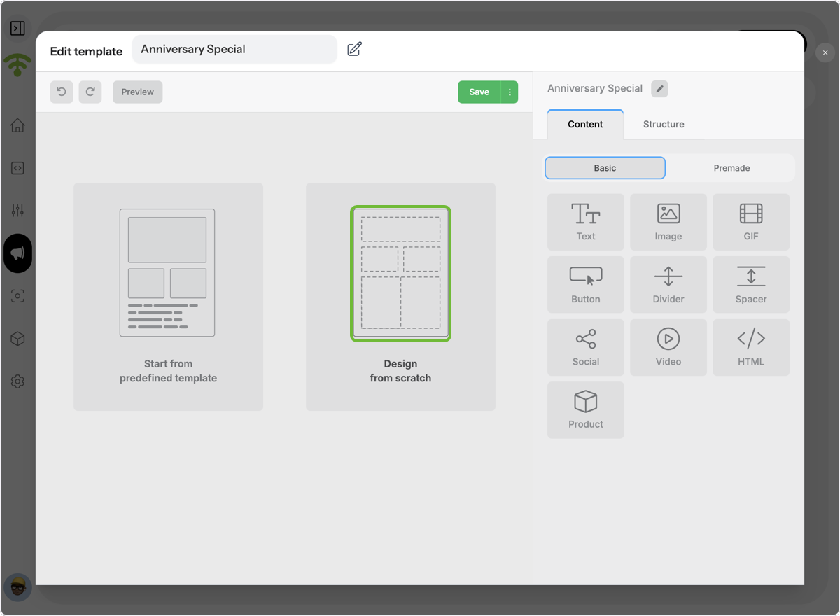
Task: Click the Preview button
Action: [x=138, y=92]
